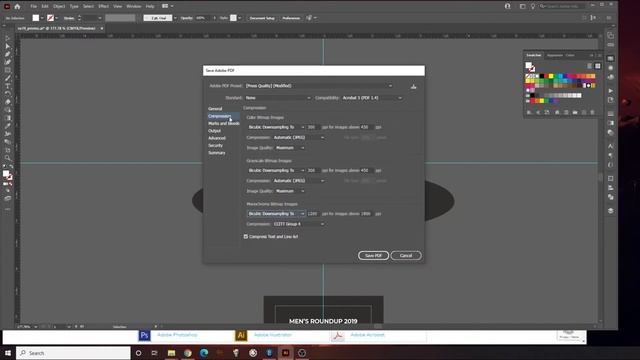Click the Windows taskbar Search box
The width and height of the screenshot is (640, 360).
pos(73,353)
